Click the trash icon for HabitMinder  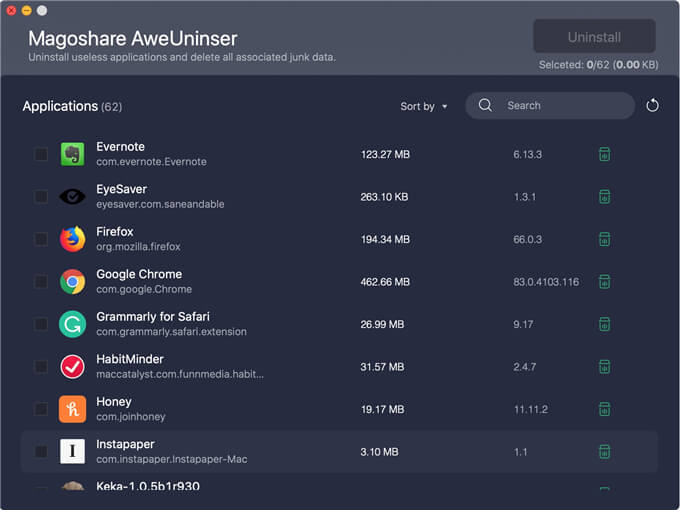click(x=605, y=366)
